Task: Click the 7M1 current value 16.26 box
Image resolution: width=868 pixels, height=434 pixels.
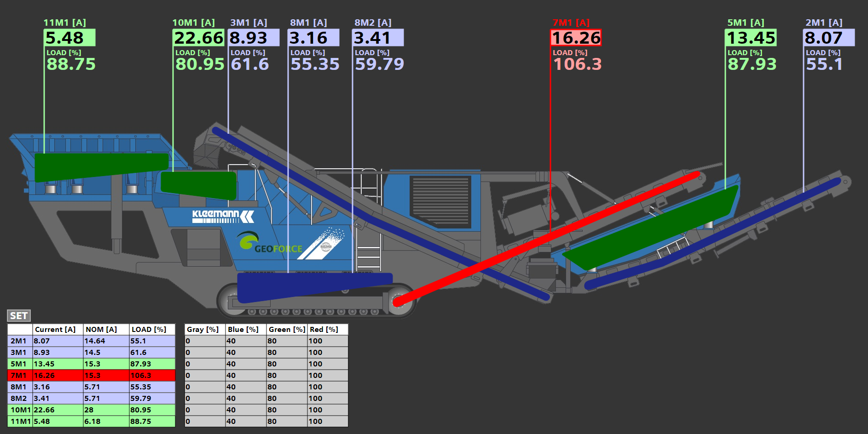Action: (576, 38)
